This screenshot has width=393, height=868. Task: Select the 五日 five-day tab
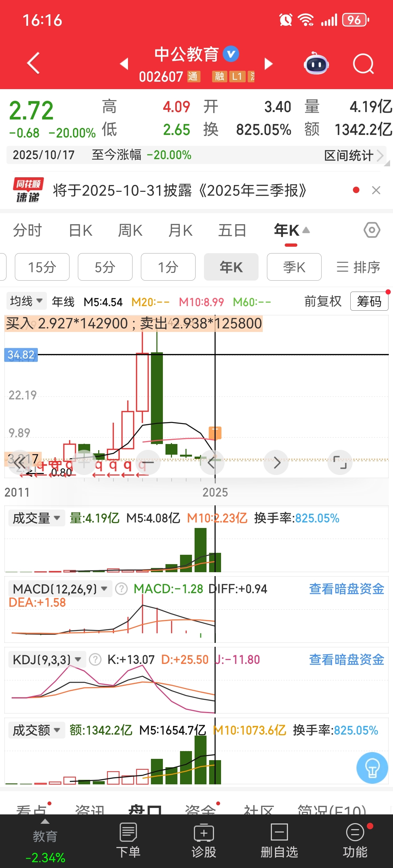(232, 231)
